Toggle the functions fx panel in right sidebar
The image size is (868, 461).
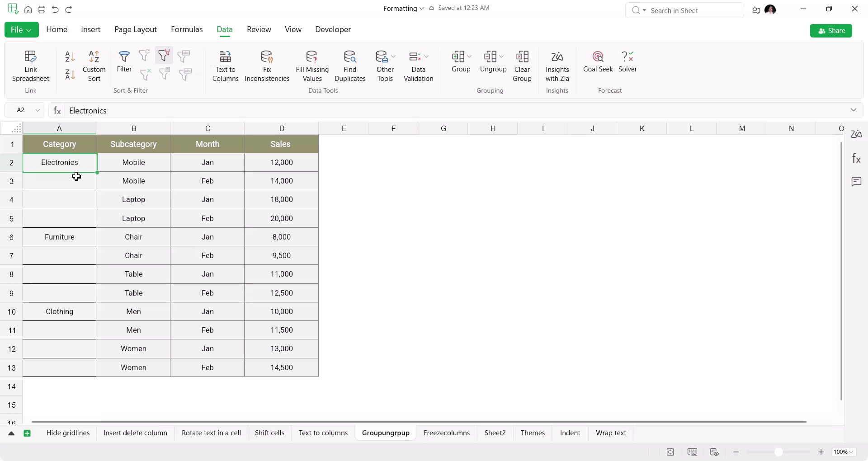coord(856,158)
